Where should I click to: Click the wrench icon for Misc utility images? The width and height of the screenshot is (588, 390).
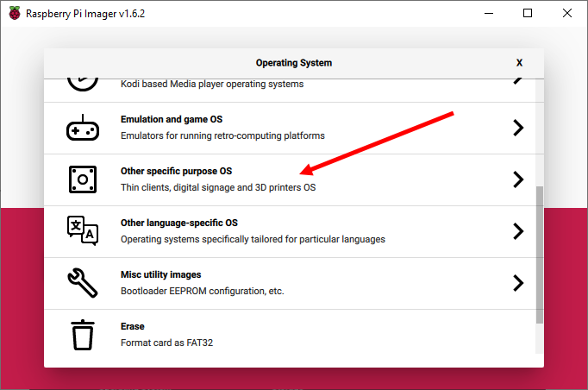[x=83, y=283]
